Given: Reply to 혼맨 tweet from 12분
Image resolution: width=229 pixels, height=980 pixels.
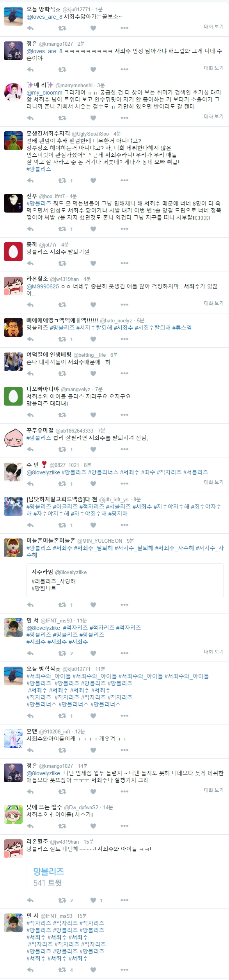Looking at the screenshot, I should [30, 750].
